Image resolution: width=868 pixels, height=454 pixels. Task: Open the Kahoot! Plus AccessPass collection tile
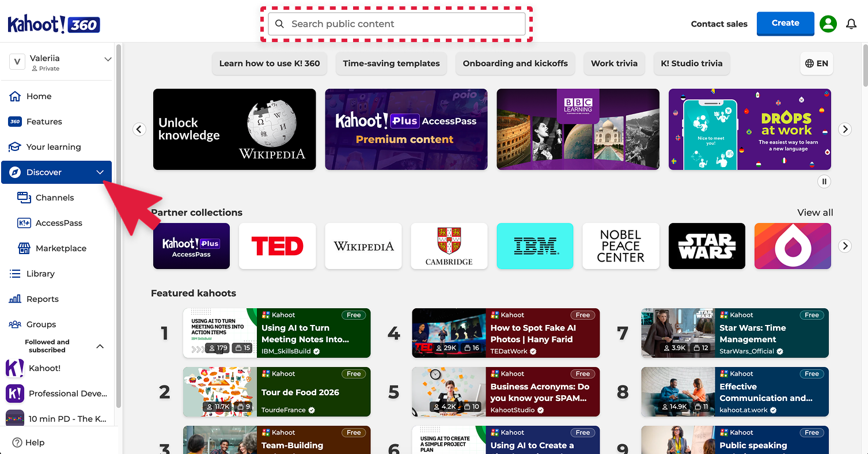click(191, 246)
